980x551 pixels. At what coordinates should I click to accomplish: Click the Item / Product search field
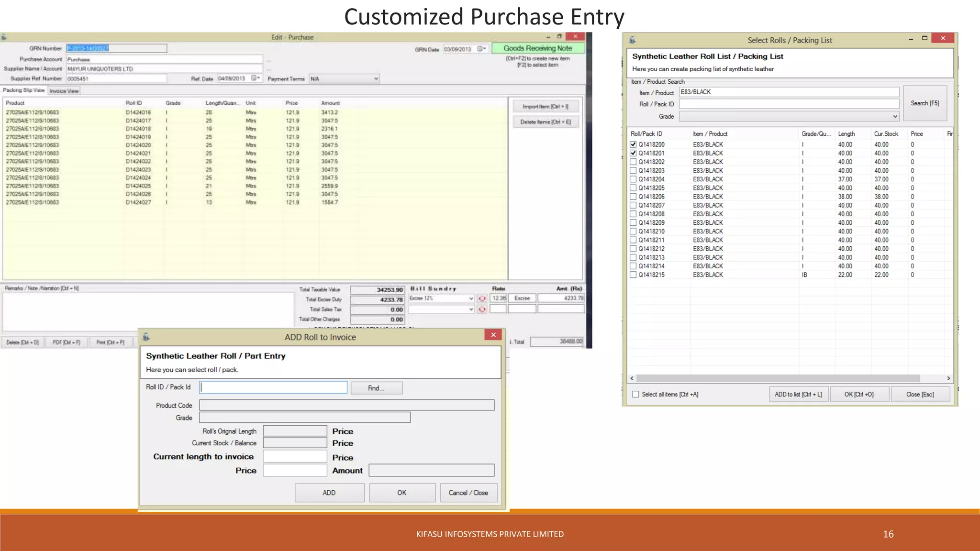point(789,92)
